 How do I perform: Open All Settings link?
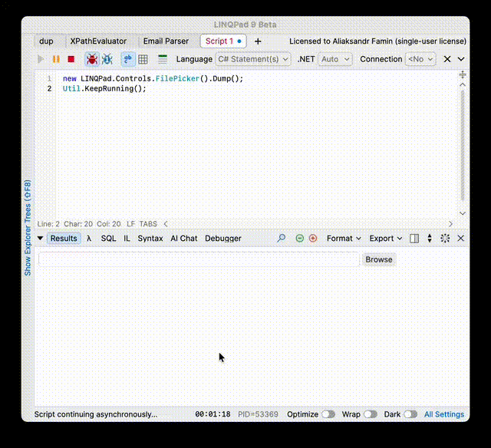[444, 414]
